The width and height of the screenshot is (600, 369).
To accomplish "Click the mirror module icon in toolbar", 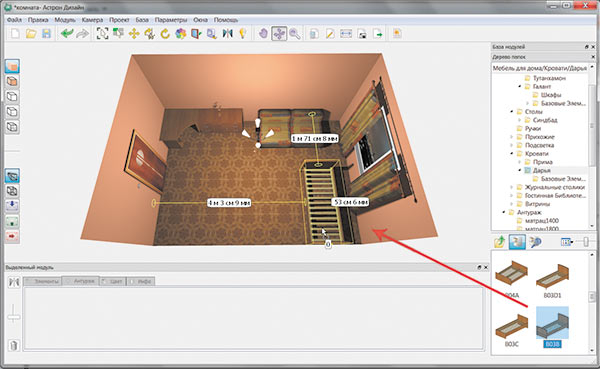I will click(227, 34).
